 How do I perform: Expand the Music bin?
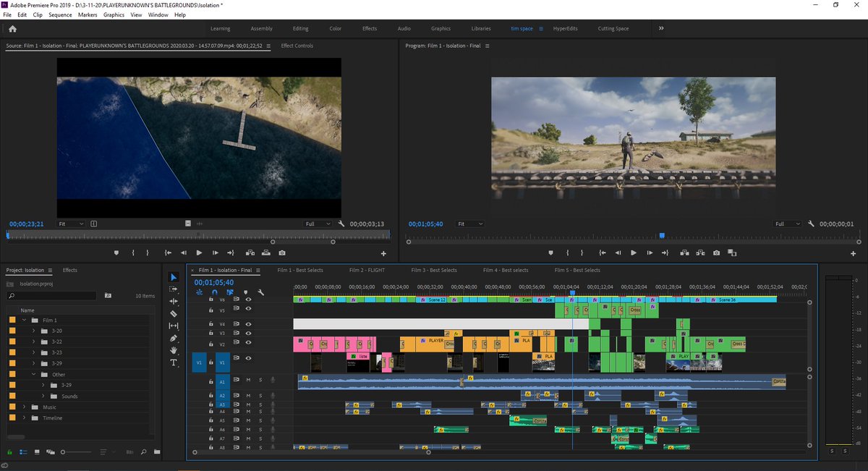(x=24, y=407)
